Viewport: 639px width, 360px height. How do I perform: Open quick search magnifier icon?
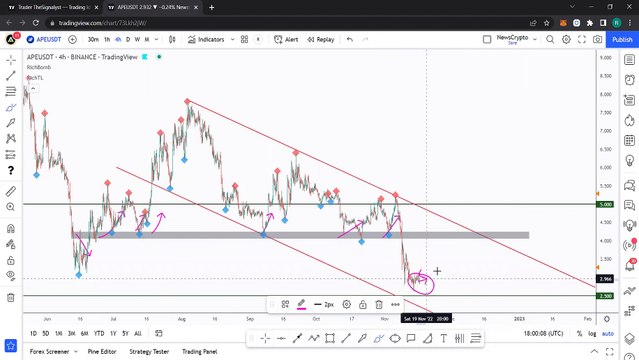point(550,40)
